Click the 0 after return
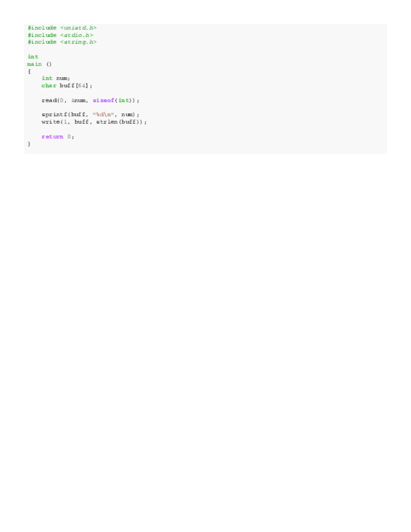Screen dimensions: 411x532 [69, 137]
